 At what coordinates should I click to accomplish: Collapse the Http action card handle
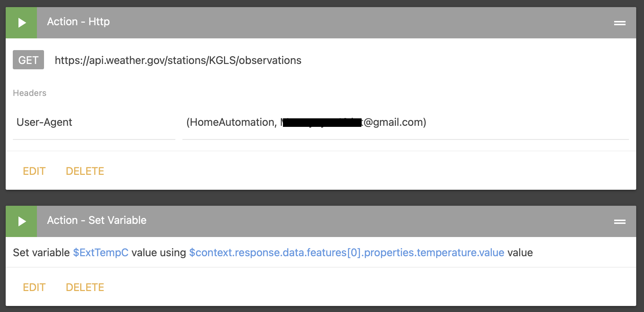(620, 23)
